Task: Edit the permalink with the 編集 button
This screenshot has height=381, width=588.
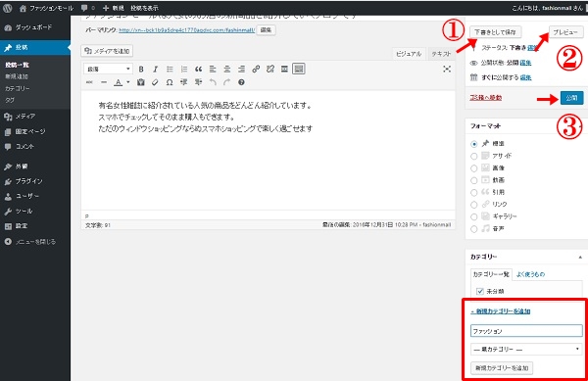Action: click(266, 30)
